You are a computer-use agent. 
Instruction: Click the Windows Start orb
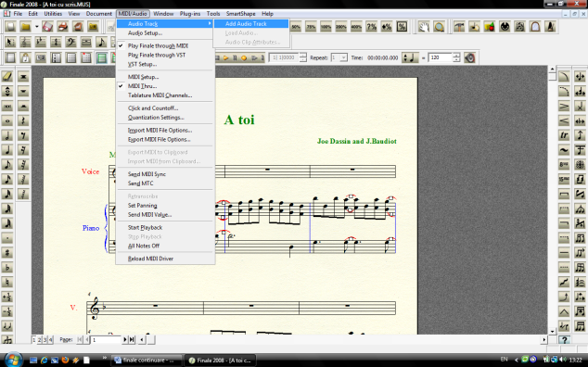click(14, 360)
